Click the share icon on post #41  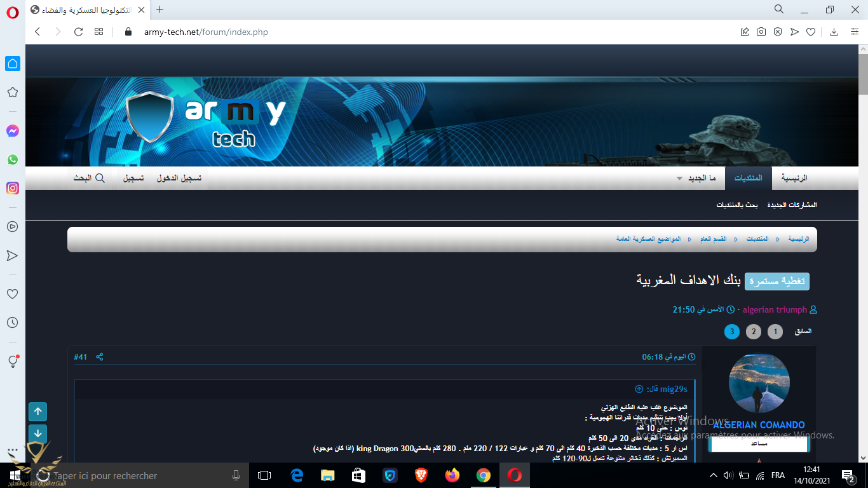coord(100,357)
